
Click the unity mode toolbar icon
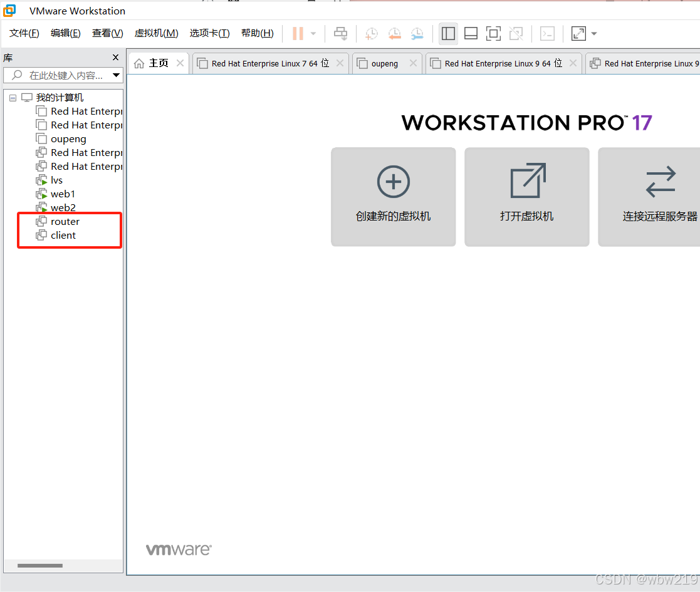[x=516, y=33]
